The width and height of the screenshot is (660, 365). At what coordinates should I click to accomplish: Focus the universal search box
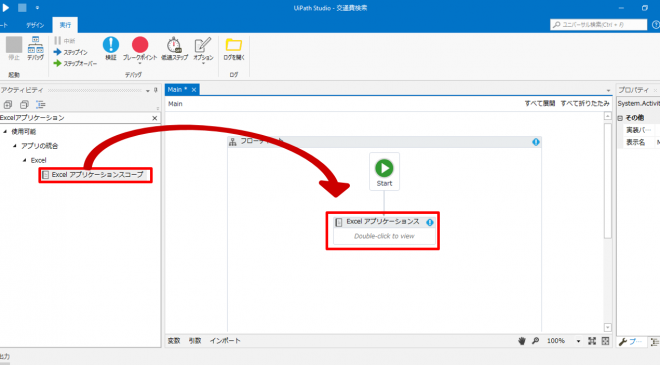598,25
